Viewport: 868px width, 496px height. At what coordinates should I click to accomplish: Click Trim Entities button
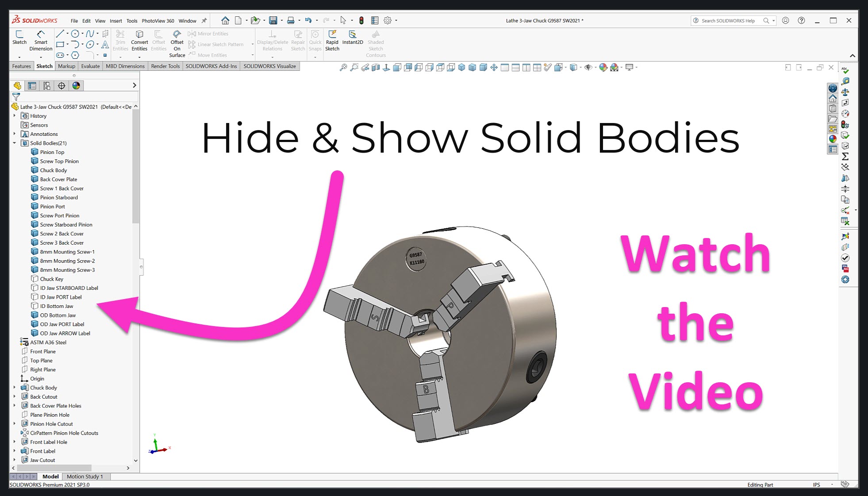(120, 41)
